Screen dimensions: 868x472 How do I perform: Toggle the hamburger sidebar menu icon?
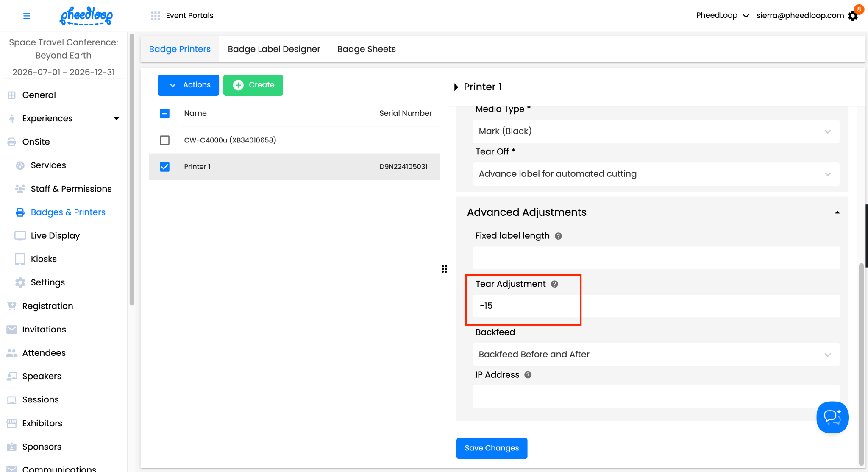pyautogui.click(x=26, y=16)
